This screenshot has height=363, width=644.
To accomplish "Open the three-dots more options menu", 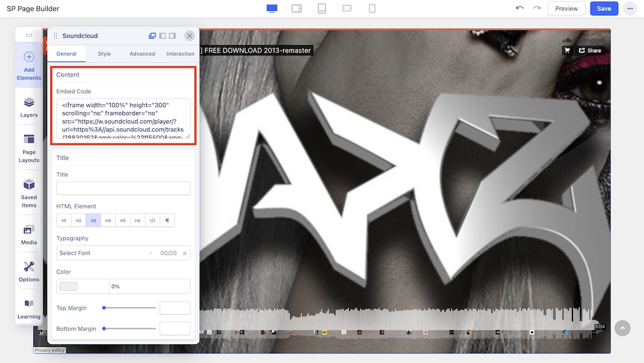I will tap(630, 8).
